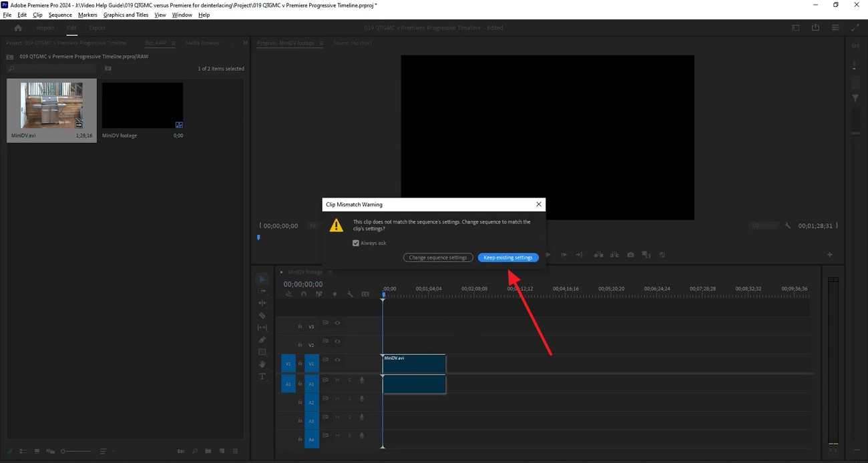Click Add Marker icon in timeline
This screenshot has height=463, width=868.
[x=335, y=294]
